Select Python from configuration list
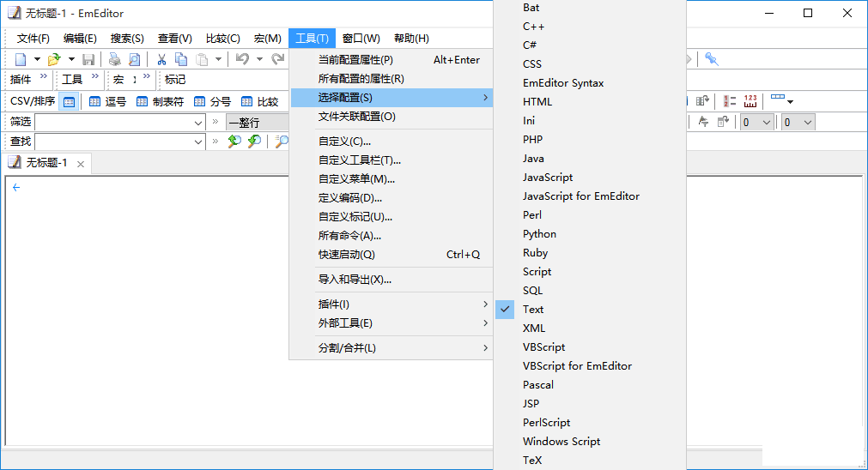The width and height of the screenshot is (868, 470). coord(539,234)
